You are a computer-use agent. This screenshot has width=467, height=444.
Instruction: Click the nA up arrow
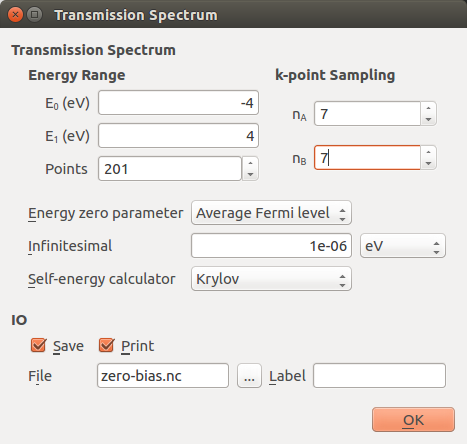(429, 108)
